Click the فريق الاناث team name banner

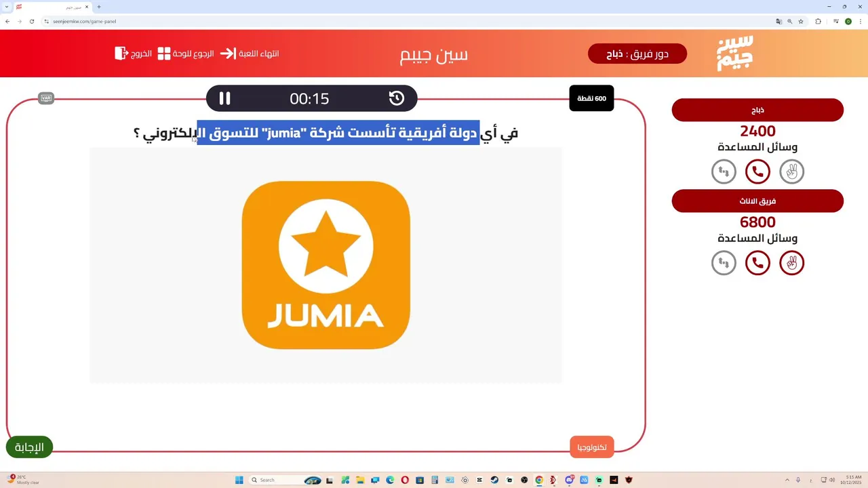pyautogui.click(x=757, y=201)
